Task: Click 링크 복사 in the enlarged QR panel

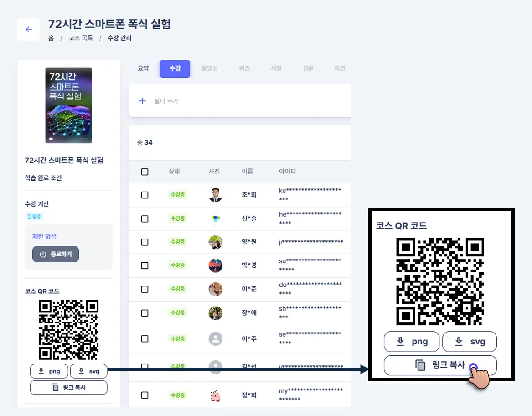Action: click(x=440, y=365)
